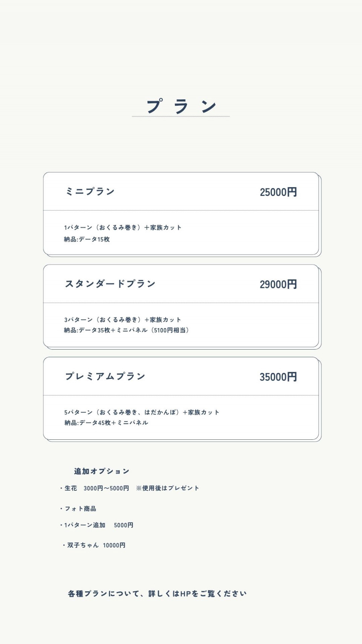Click the 35000円 price label
362x644 pixels.
278,377
